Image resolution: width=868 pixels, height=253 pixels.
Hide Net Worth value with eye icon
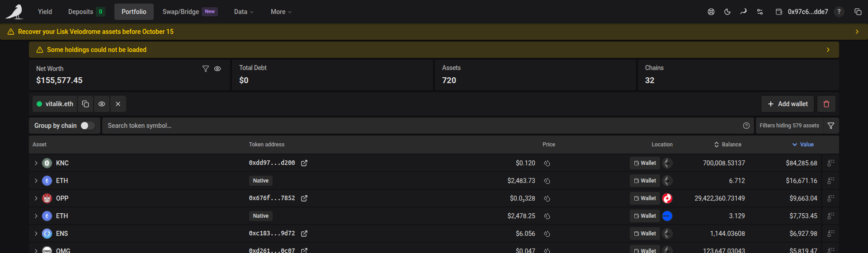point(217,69)
